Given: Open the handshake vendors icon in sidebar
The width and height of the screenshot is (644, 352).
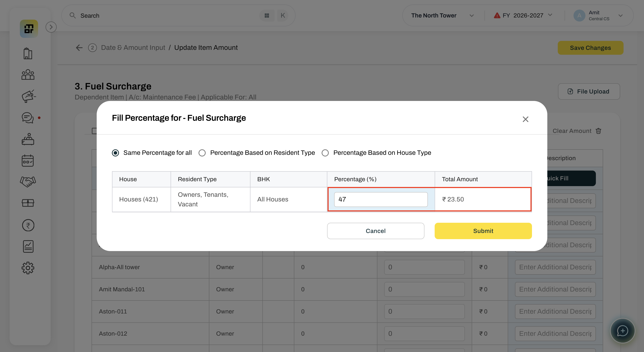Looking at the screenshot, I should click(x=28, y=182).
